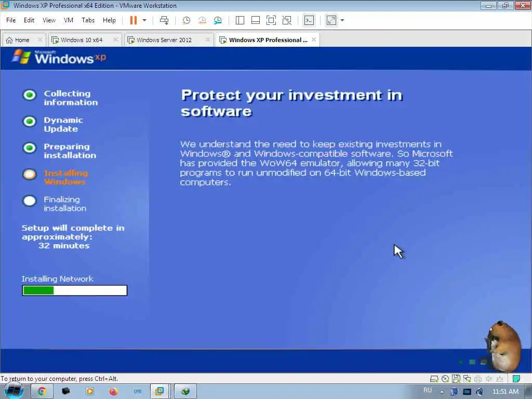Open the File menu

(x=11, y=20)
